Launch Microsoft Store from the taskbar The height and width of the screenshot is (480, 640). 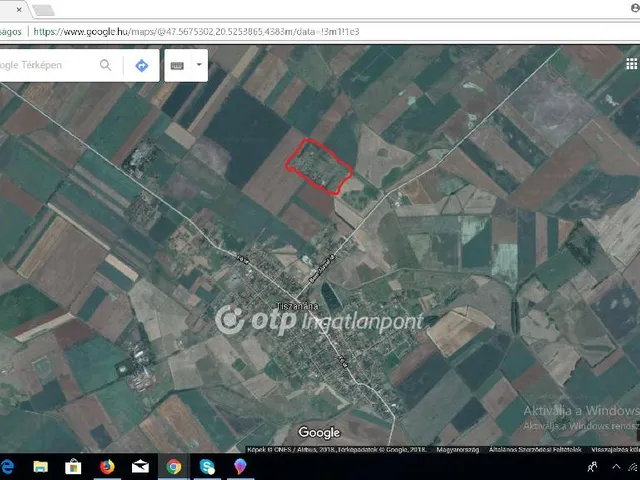coord(73,467)
